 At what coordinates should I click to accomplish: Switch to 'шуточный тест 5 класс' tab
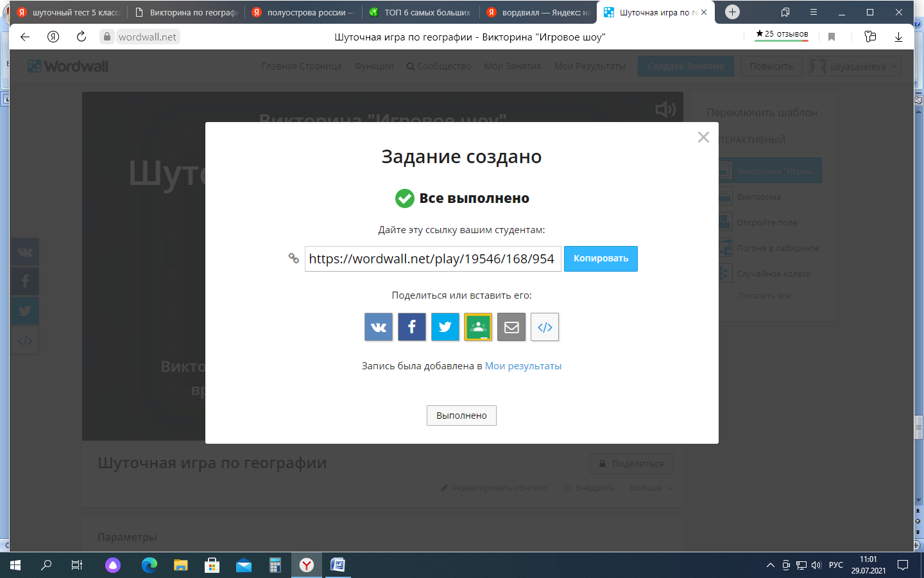coord(69,12)
